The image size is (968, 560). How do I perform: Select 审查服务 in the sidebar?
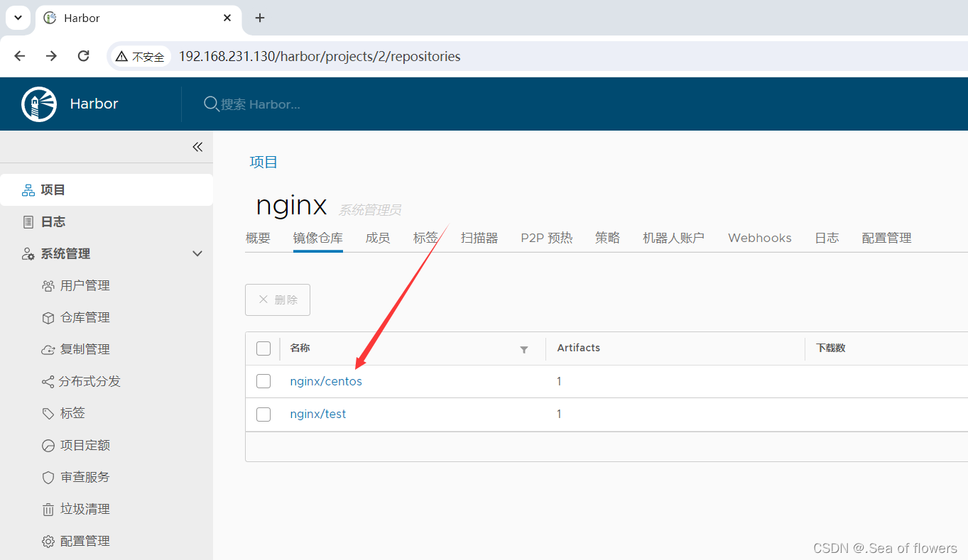[x=85, y=478]
